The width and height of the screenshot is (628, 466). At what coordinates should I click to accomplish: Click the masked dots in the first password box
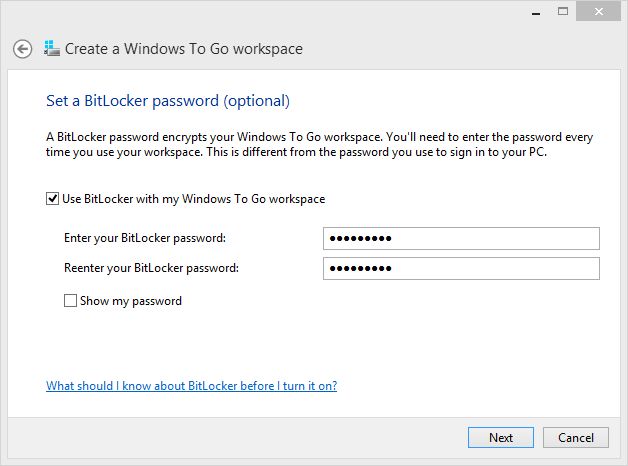point(360,239)
